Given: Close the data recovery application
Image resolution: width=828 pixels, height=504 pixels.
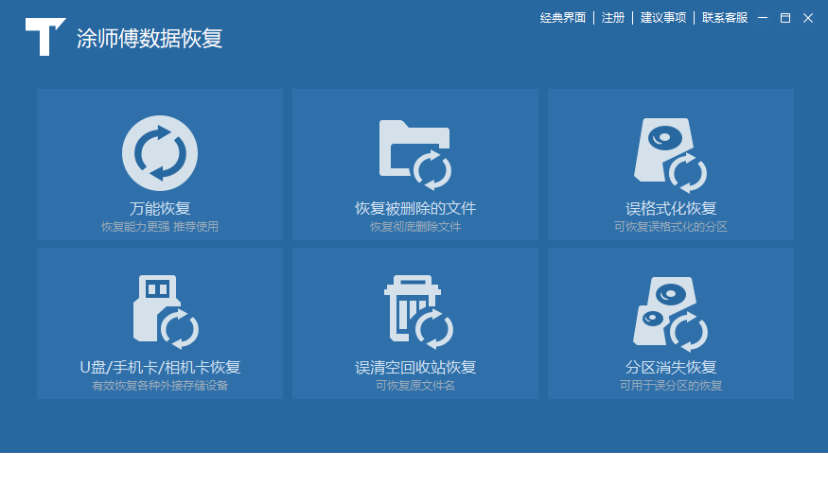Looking at the screenshot, I should coord(808,18).
